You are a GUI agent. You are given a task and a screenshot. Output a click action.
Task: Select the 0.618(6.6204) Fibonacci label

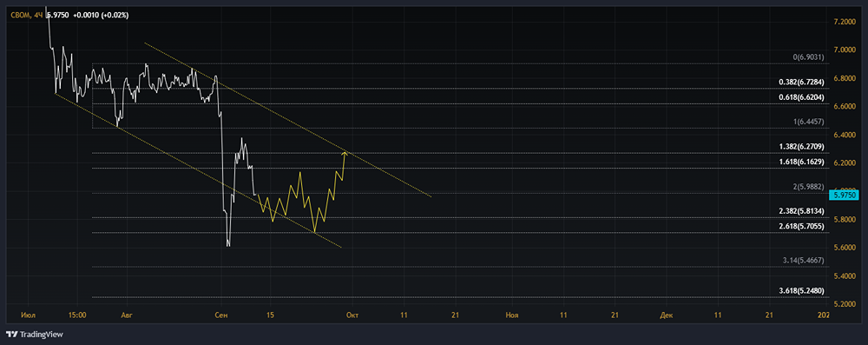(x=802, y=97)
